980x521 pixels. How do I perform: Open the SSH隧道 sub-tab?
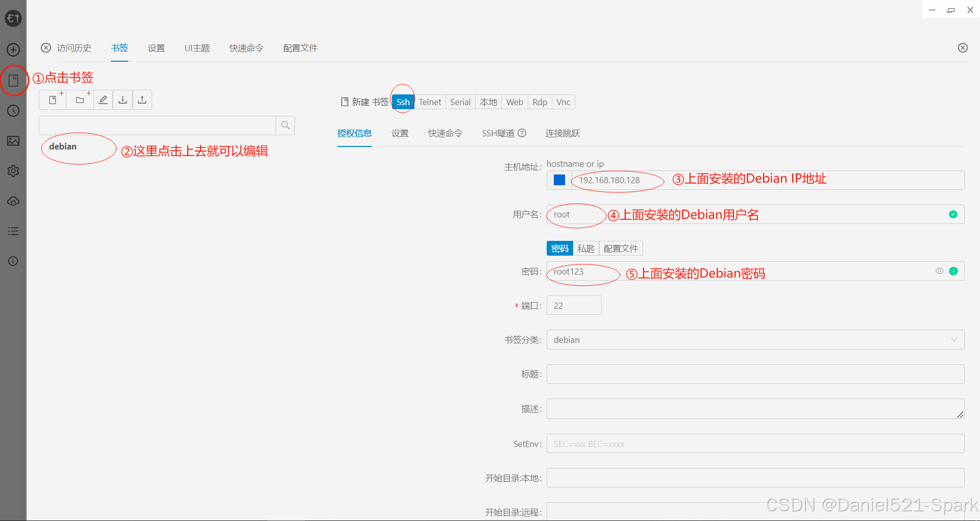498,133
